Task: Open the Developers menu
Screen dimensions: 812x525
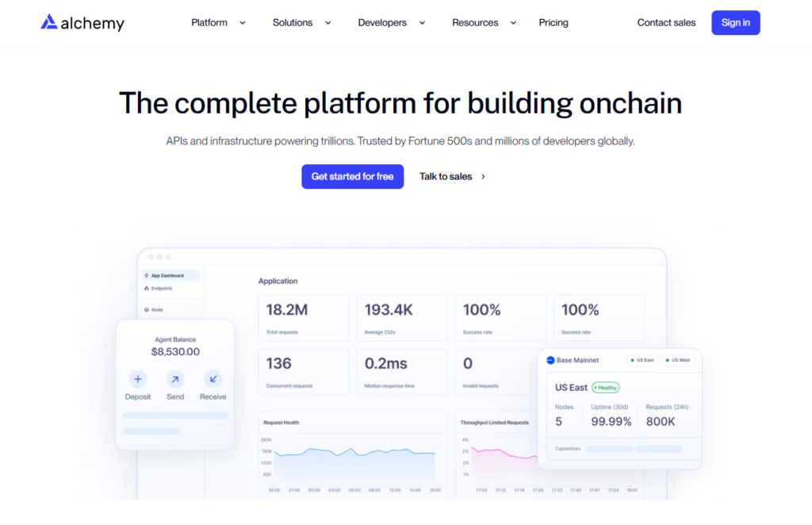Action: pyautogui.click(x=382, y=23)
